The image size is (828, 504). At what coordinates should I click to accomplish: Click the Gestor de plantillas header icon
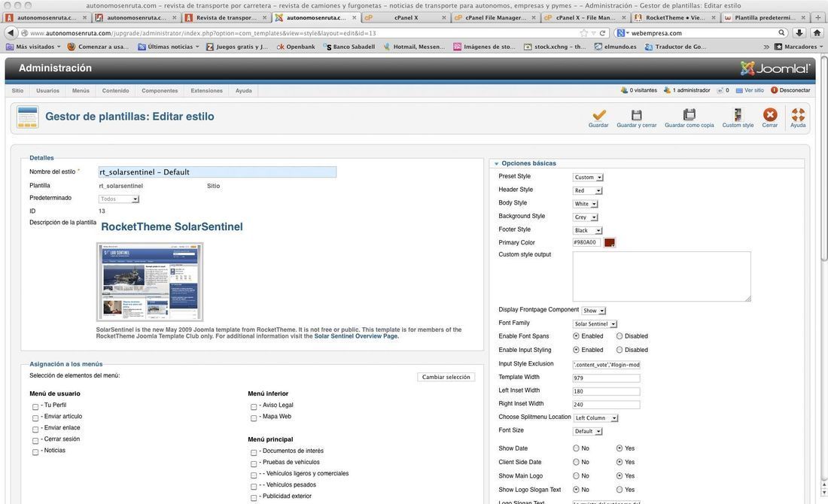[x=27, y=117]
